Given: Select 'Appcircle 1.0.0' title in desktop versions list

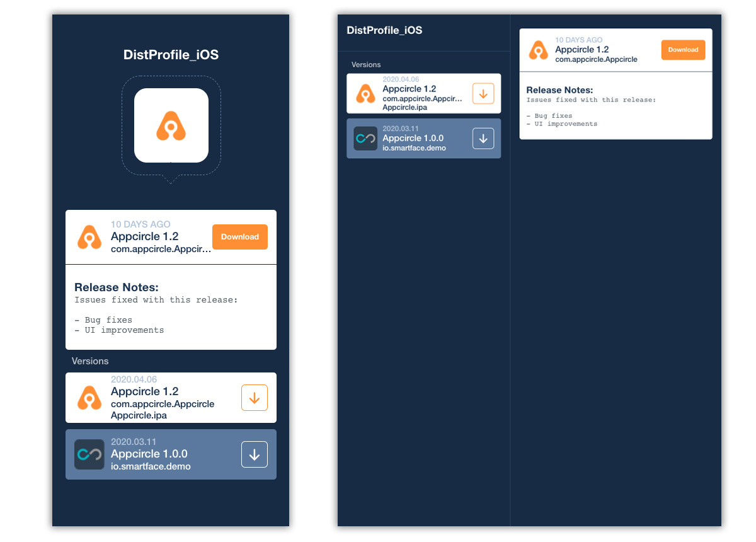Looking at the screenshot, I should point(413,138).
